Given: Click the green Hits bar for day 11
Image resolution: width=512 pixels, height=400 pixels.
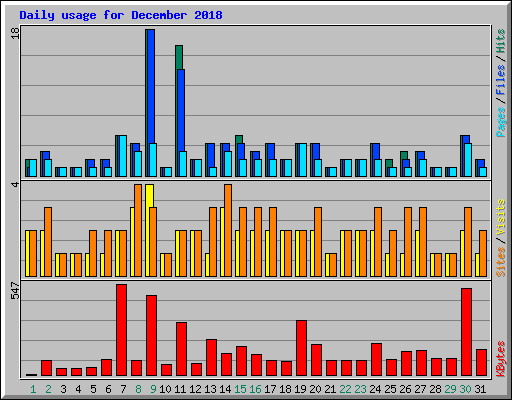Looking at the screenshot, I should (x=179, y=57).
